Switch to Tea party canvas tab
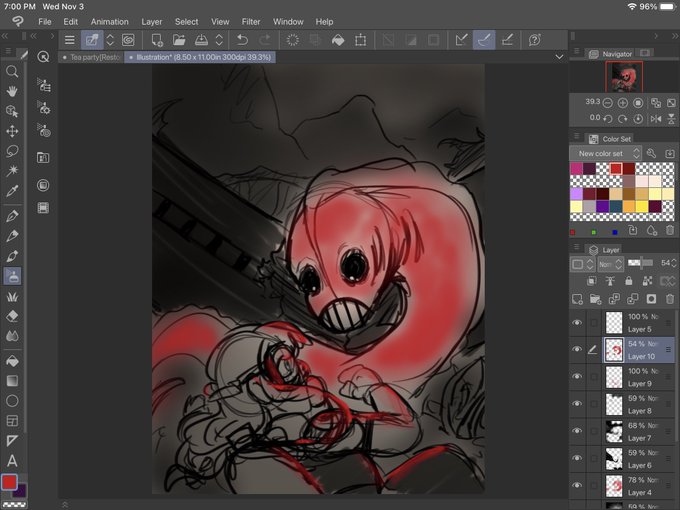This screenshot has width=680, height=510. [x=92, y=57]
